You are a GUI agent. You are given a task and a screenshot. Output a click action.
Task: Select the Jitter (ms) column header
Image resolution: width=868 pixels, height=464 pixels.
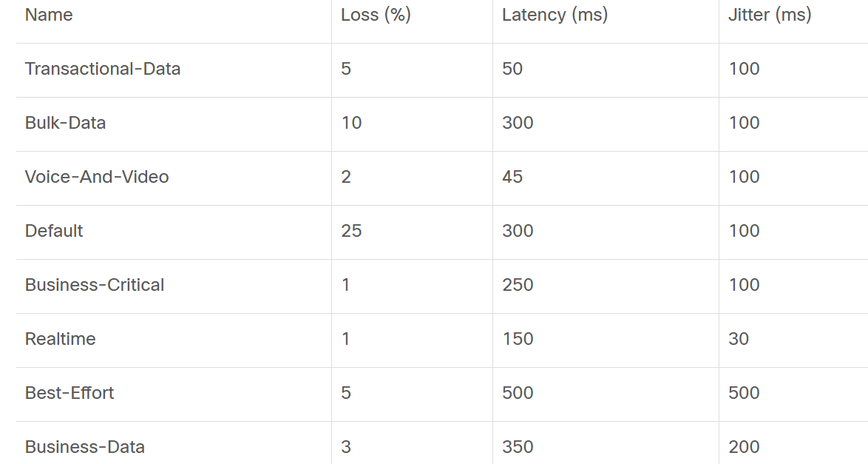point(770,15)
